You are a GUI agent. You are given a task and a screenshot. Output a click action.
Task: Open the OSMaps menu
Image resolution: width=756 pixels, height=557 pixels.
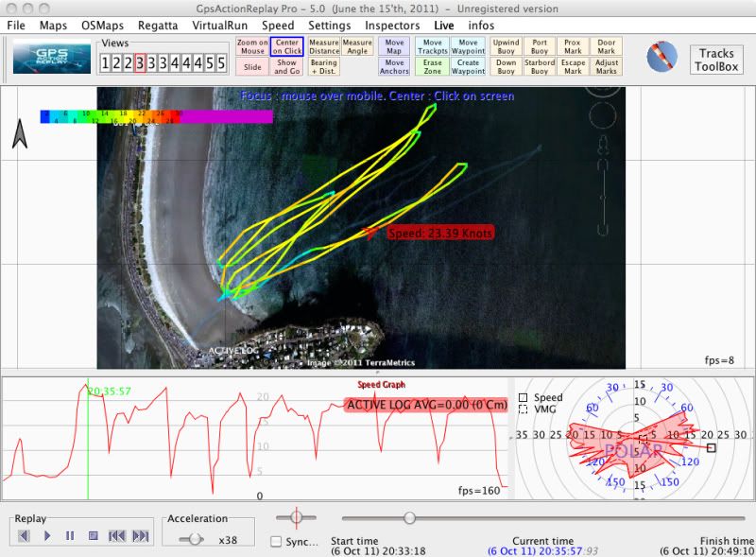(102, 26)
